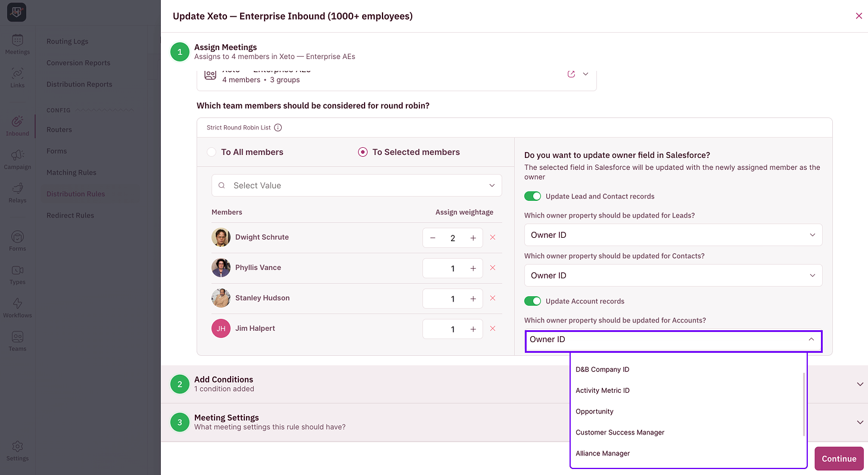The width and height of the screenshot is (868, 475).
Task: Increase Dwight Schrute weightage with plus
Action: pos(473,238)
